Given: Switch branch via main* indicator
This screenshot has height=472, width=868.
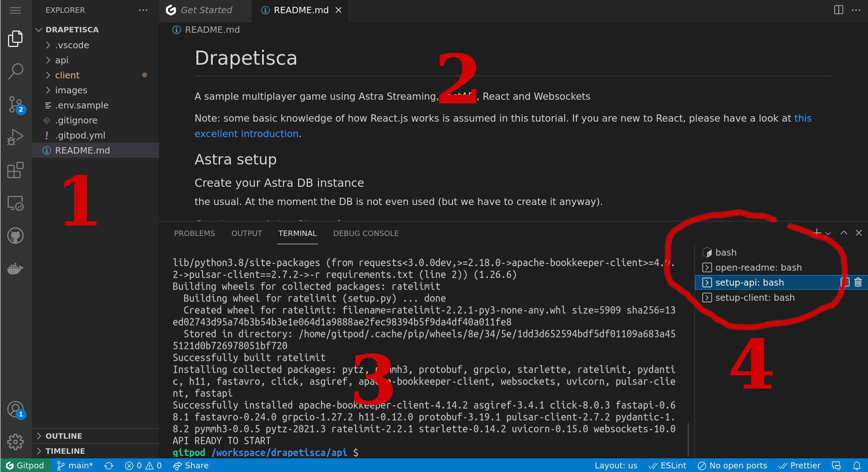Looking at the screenshot, I should tap(75, 466).
